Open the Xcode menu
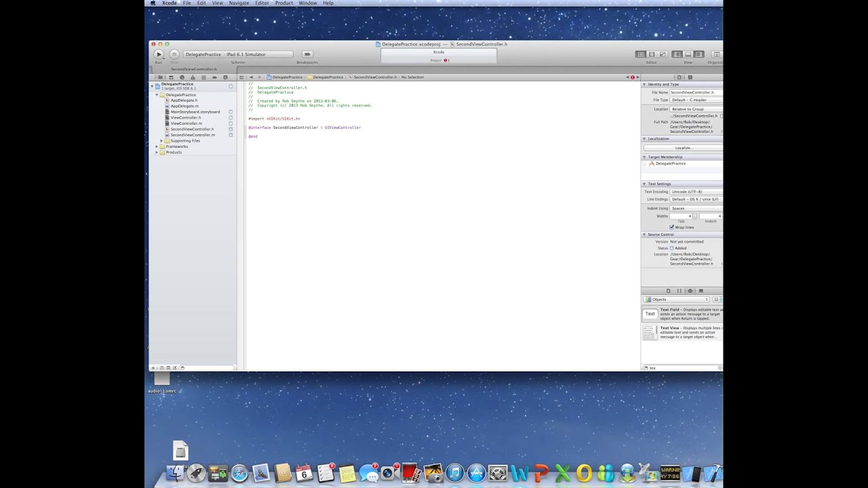 170,3
